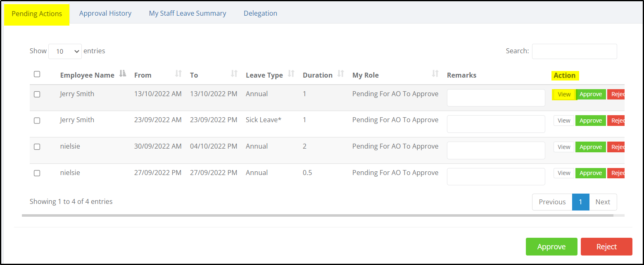644x265 pixels.
Task: View Jerry Smith's Annual leave request
Action: (x=564, y=95)
